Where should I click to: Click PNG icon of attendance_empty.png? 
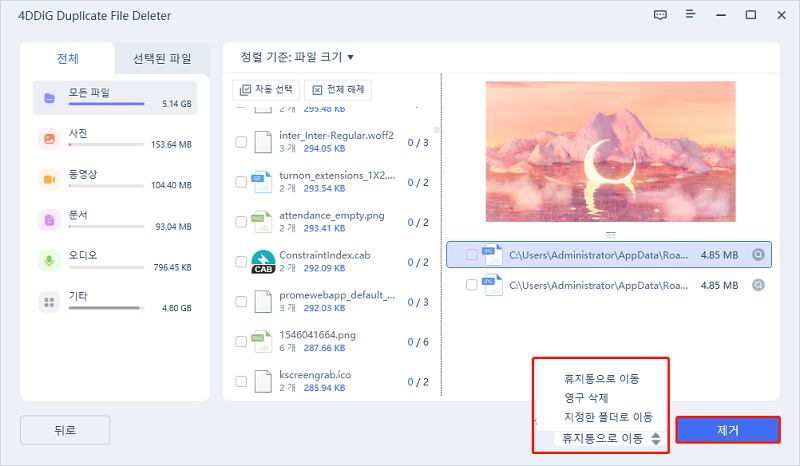262,222
